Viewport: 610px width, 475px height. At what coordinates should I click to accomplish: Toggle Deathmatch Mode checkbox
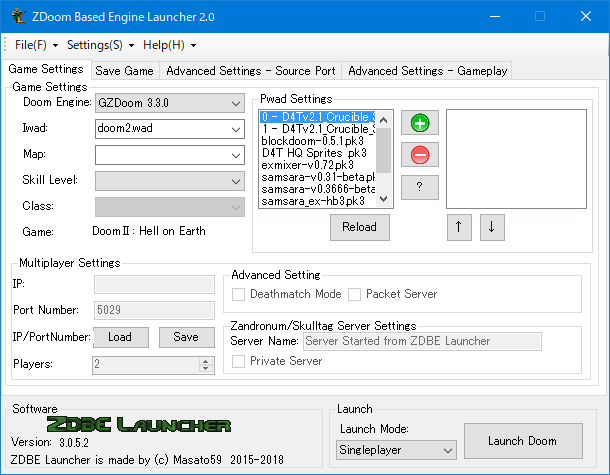click(x=238, y=294)
